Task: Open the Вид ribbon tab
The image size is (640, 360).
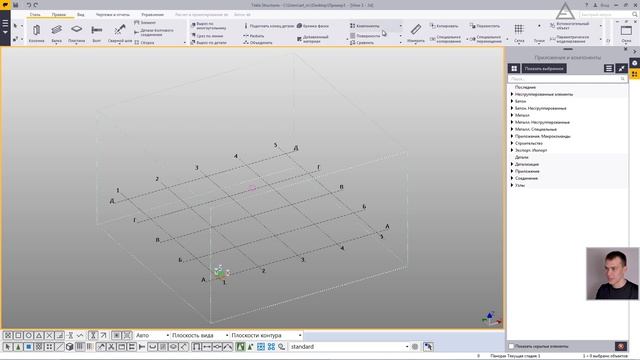Action: (x=81, y=14)
